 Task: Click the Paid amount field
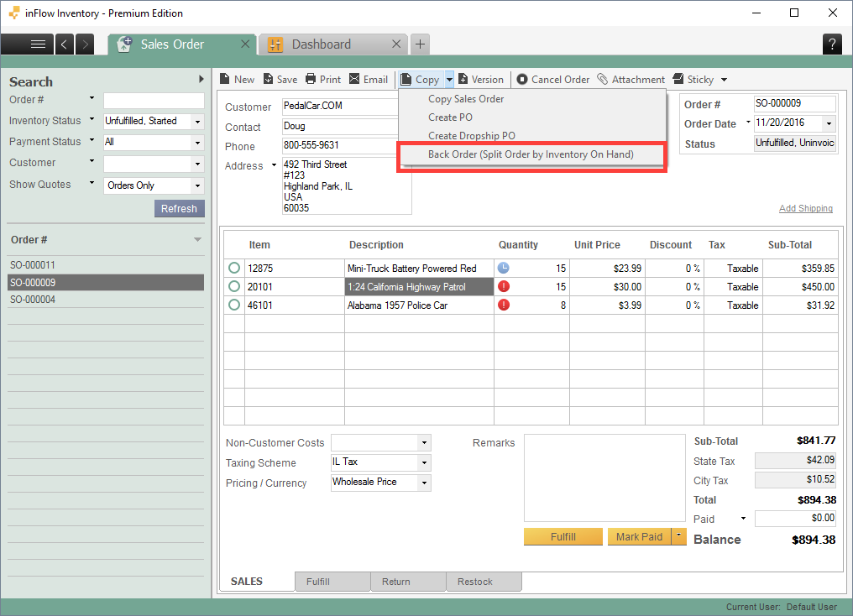coord(795,518)
